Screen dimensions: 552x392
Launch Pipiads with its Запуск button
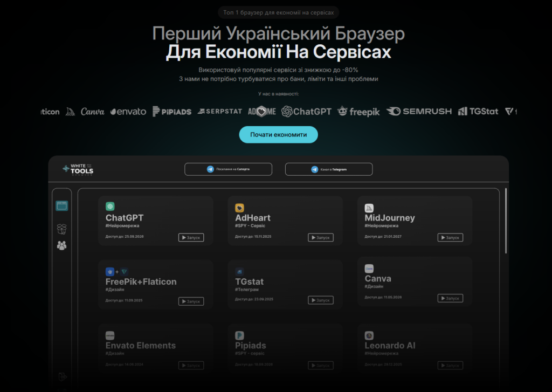(x=321, y=365)
